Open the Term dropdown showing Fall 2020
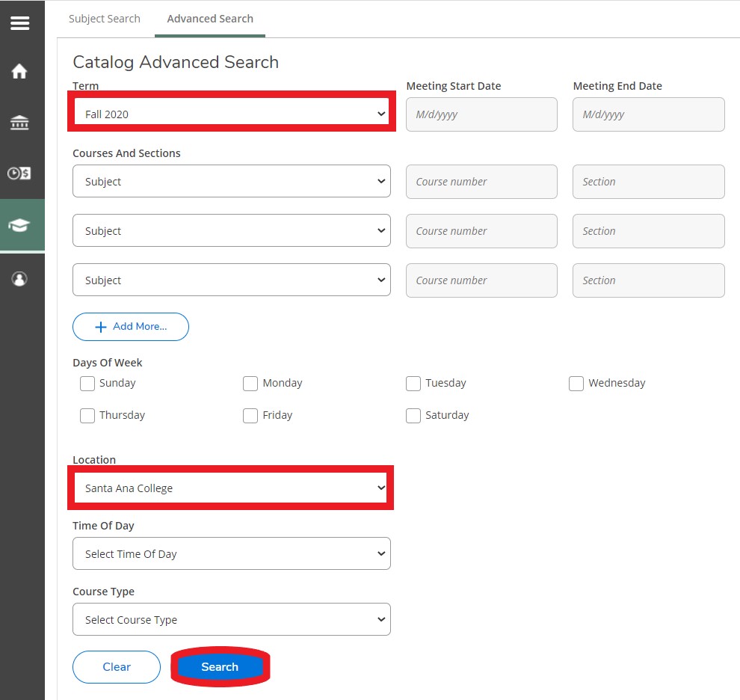This screenshot has height=700, width=740. (232, 114)
